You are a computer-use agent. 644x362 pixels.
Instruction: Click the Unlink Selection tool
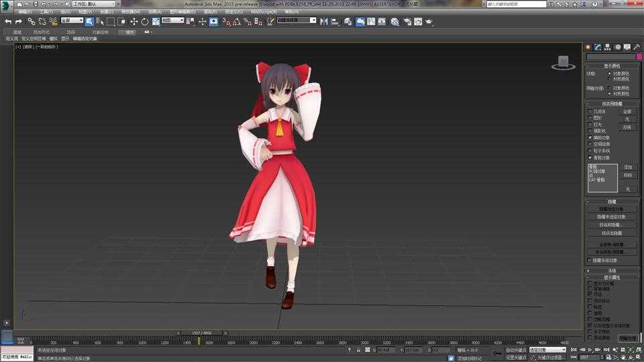pos(42,21)
